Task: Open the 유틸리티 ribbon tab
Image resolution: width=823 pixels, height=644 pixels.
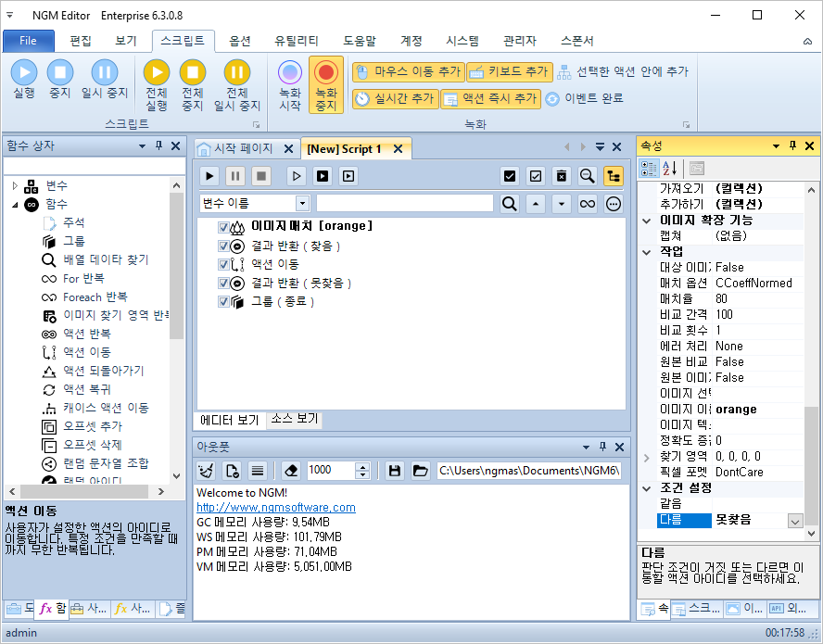Action: click(x=297, y=41)
